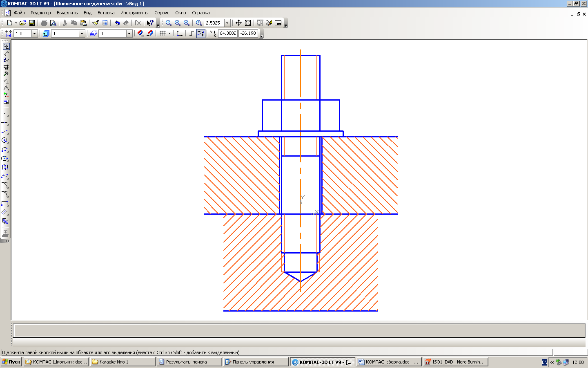This screenshot has height=368, width=588.
Task: Select the hatching tool in the left toolbar
Action: (5, 221)
